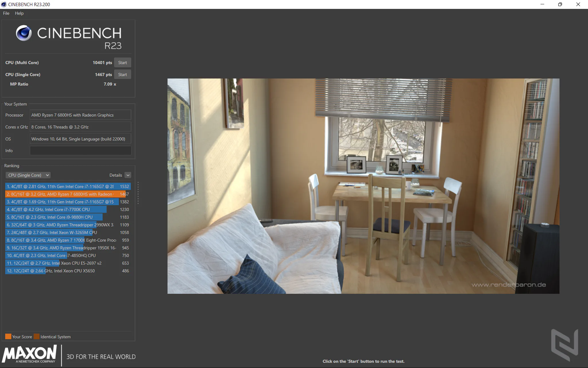
Task: Select the Processor field showing AMD Ryzen 7 6800HS
Action: coord(80,115)
